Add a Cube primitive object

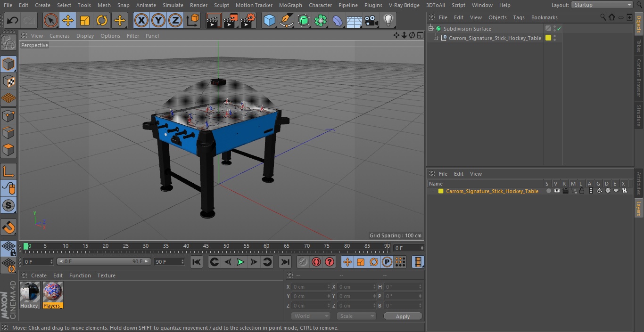(269, 20)
